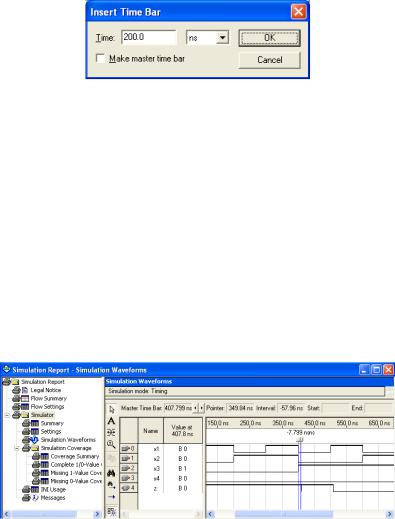
Task: Maximize the Simulation Report window
Action: point(376,370)
